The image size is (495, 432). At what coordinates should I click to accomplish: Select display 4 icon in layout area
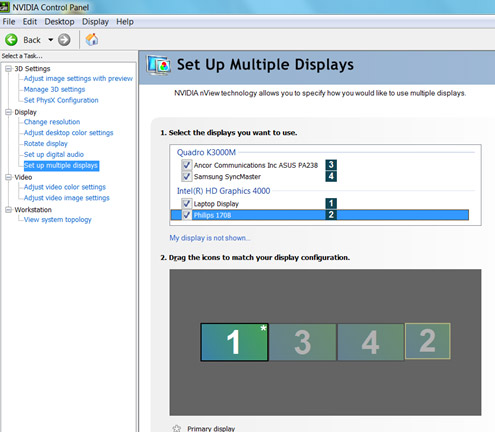[371, 342]
